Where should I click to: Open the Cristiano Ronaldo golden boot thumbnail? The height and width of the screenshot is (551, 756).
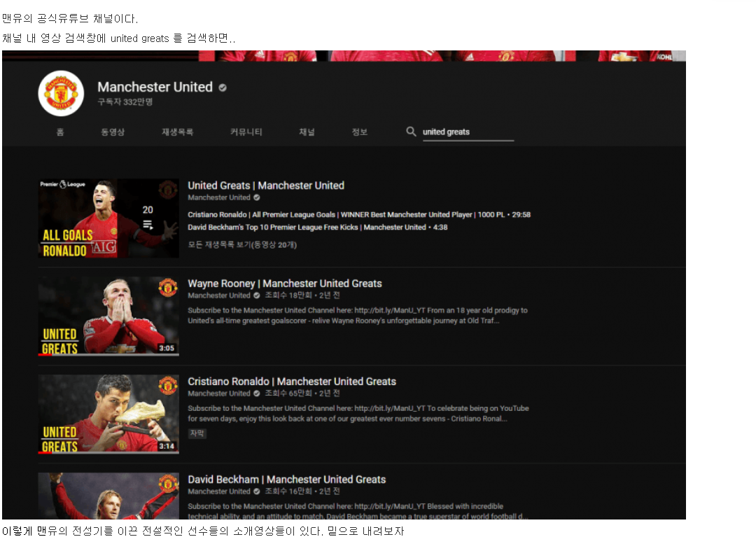tap(108, 414)
